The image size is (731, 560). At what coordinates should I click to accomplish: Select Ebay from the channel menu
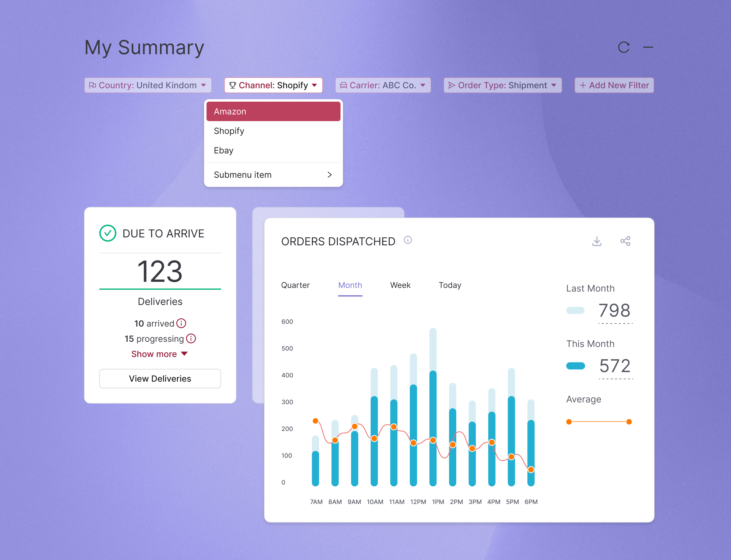273,150
